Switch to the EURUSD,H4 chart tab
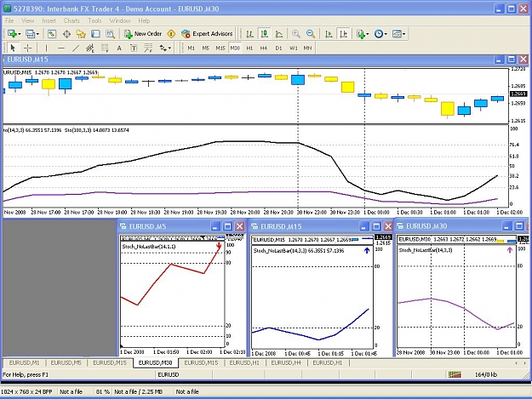 pos(286,362)
